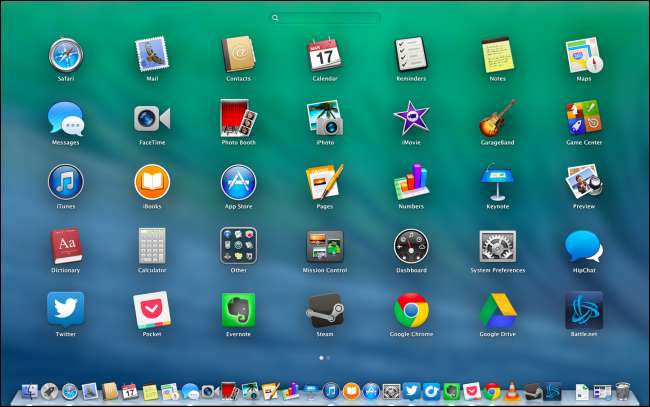Click the Launchpad search field
The image size is (650, 407).
(325, 18)
